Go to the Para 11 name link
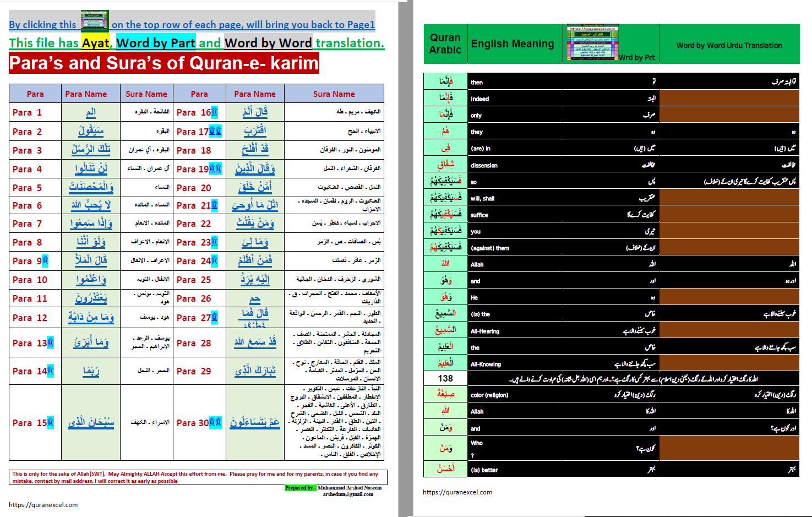This screenshot has width=812, height=517. tap(91, 298)
